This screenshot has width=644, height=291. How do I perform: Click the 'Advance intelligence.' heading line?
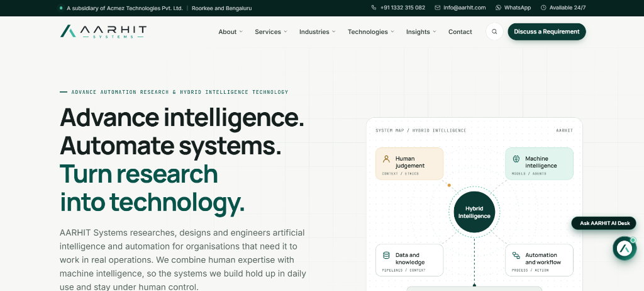(x=182, y=118)
